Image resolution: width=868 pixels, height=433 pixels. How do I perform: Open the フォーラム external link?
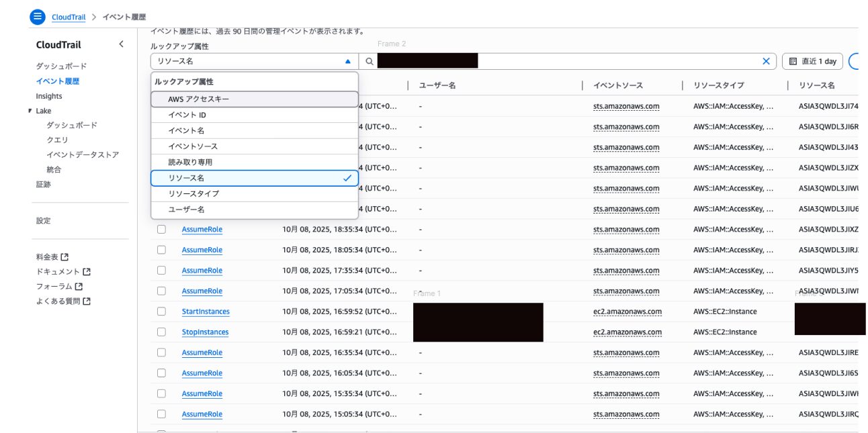point(59,287)
